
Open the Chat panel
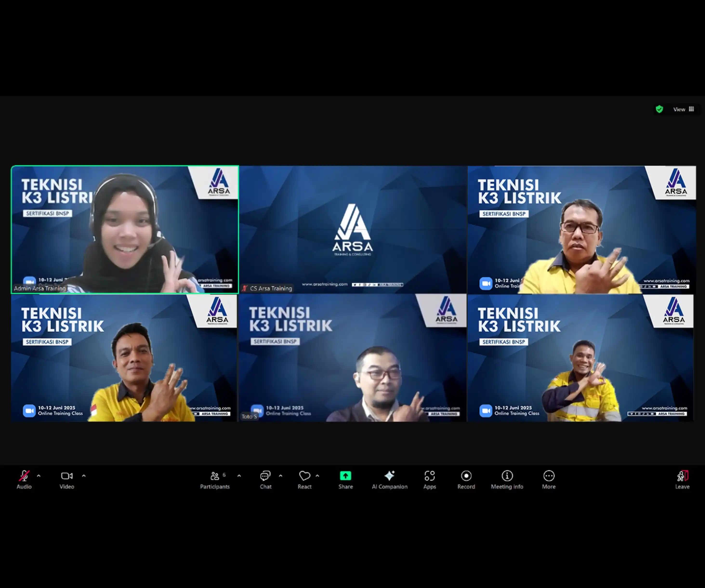tap(266, 480)
